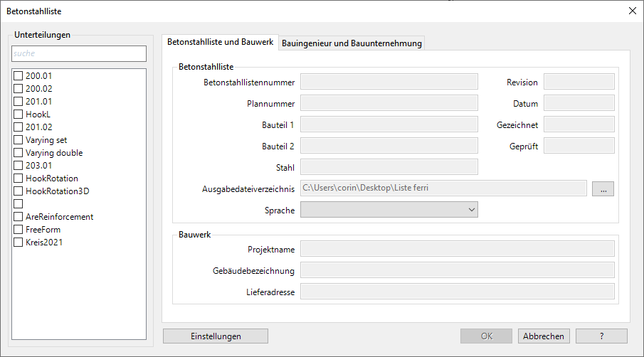The width and height of the screenshot is (644, 357).
Task: Focus the Betonstahllistennummer input field
Action: click(x=389, y=82)
